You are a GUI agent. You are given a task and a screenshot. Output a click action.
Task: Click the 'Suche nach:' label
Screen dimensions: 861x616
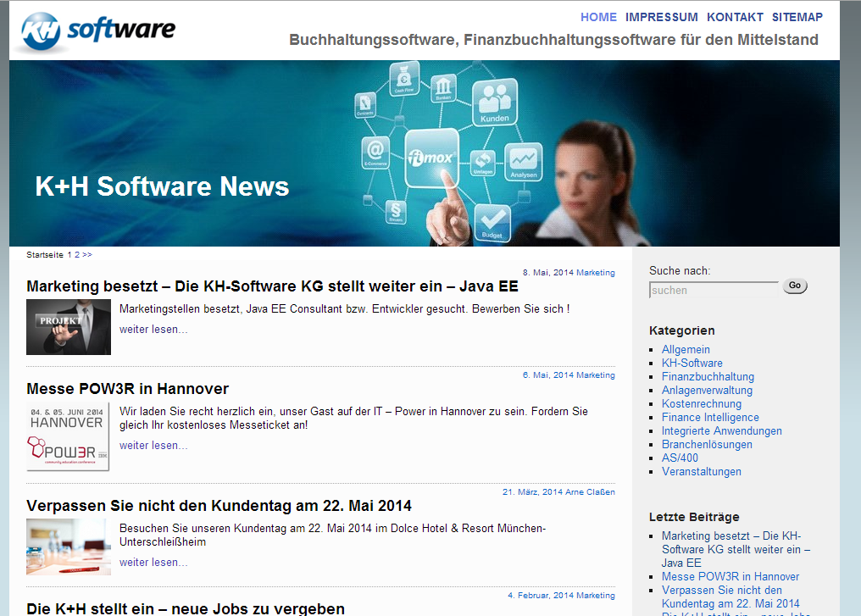(x=680, y=270)
